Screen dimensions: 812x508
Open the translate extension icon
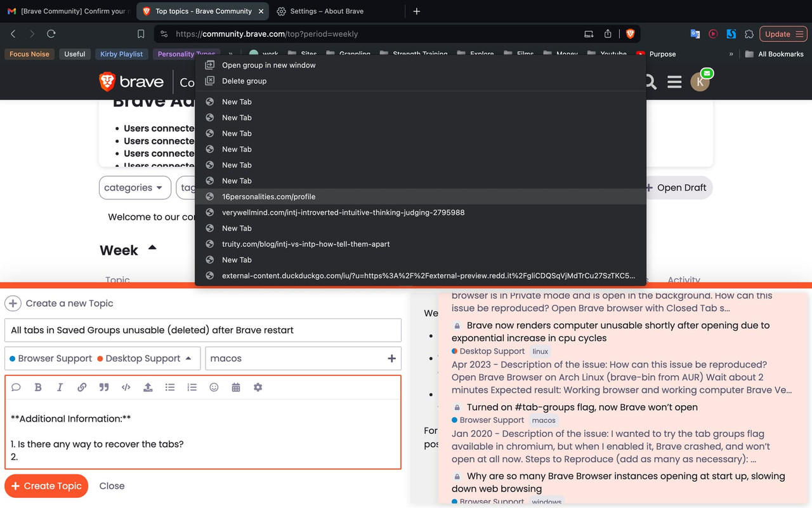(x=695, y=34)
